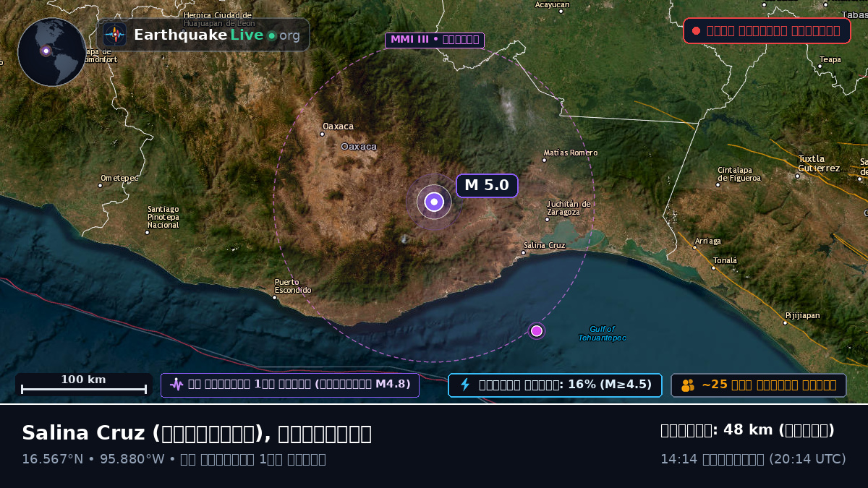
Task: Select the 16.567°N 95.880°W coordinates text
Action: click(93, 459)
